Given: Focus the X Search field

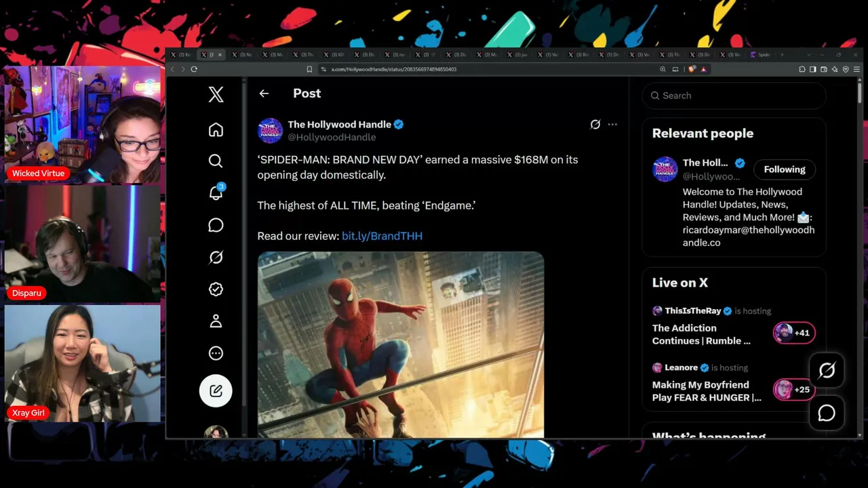Looking at the screenshot, I should coord(734,96).
